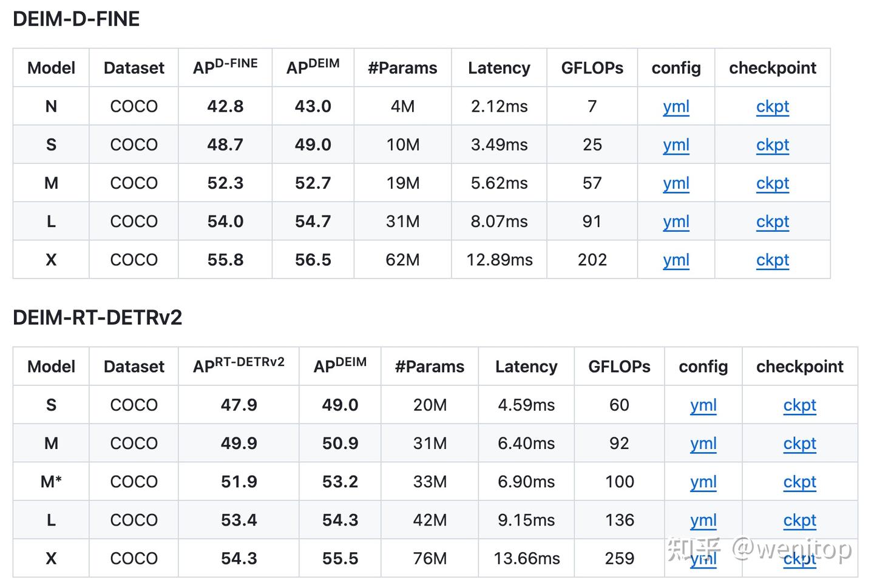Open the yml config for DEIM-D-FINE X model
The height and width of the screenshot is (588, 874).
[x=676, y=260]
